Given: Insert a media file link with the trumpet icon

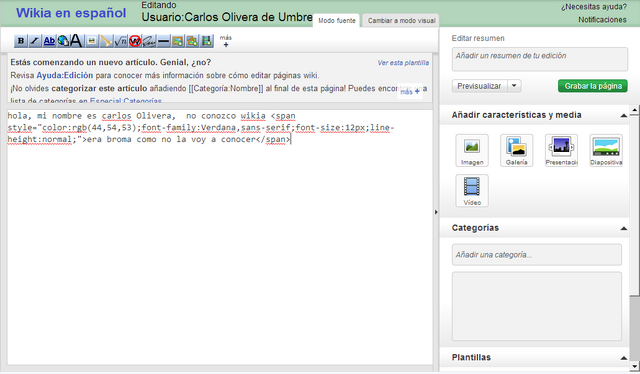Looking at the screenshot, I should click(x=106, y=41).
